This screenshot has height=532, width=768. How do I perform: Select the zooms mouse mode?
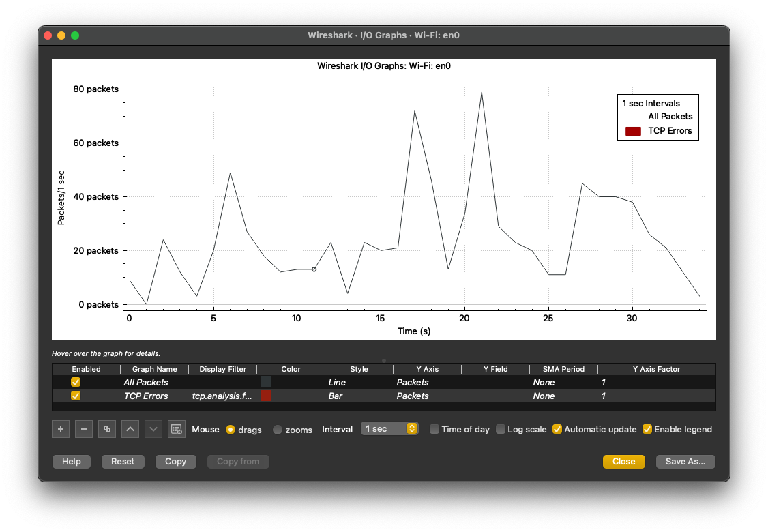coord(278,430)
